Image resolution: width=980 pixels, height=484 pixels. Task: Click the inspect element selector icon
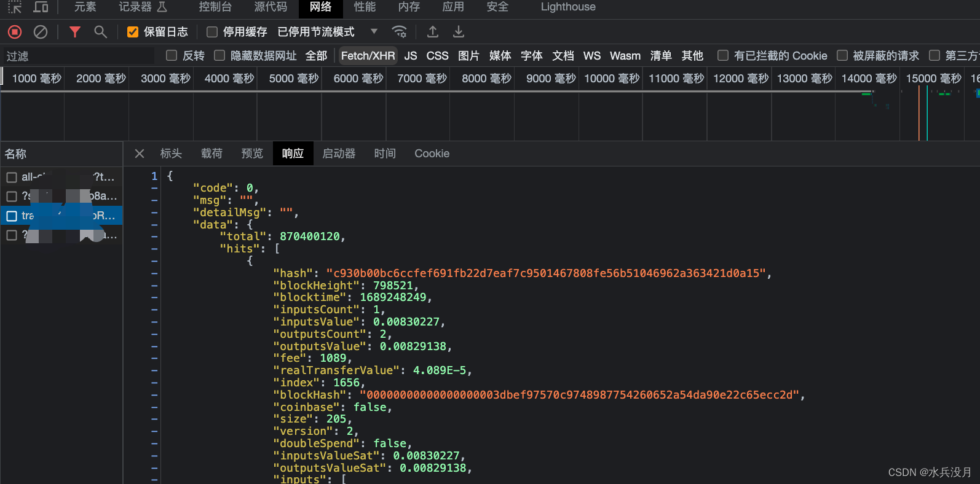click(15, 7)
